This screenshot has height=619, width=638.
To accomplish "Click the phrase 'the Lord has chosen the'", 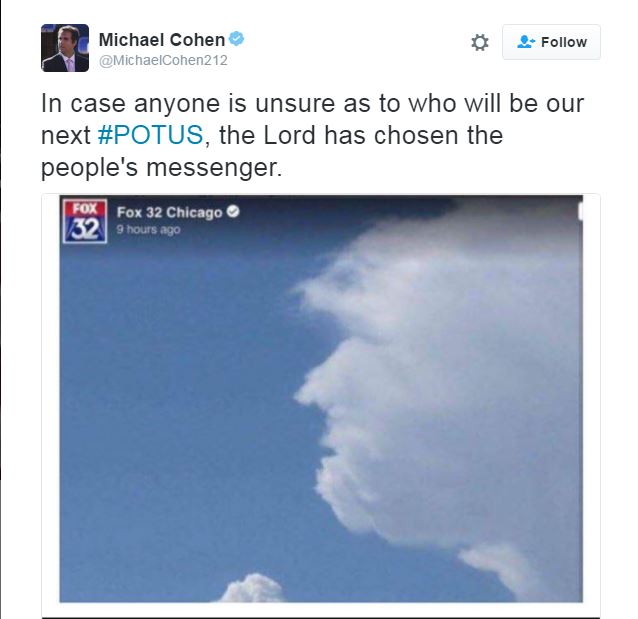I will click(361, 135).
